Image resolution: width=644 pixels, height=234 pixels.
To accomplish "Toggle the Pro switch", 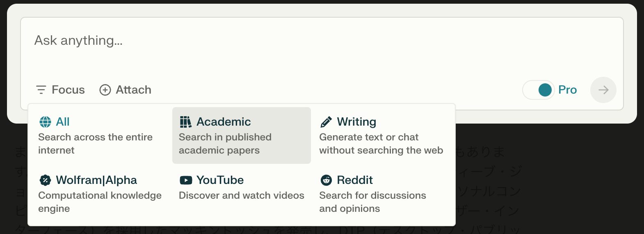I will pos(539,90).
